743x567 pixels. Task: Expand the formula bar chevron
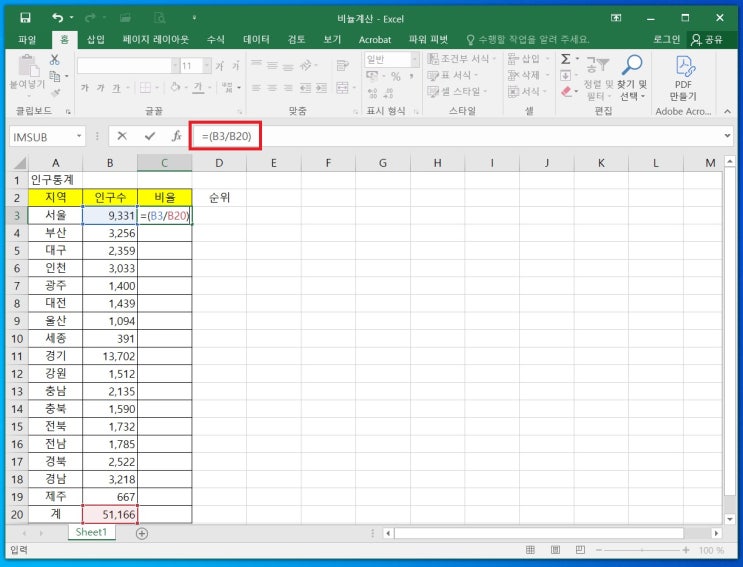click(x=727, y=136)
